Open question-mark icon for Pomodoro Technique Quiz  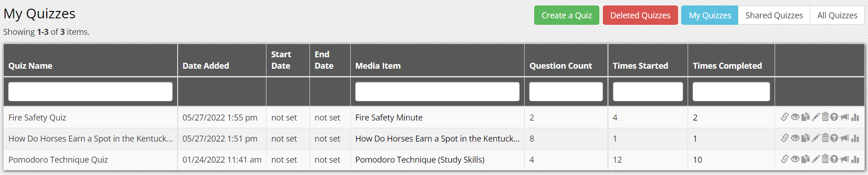point(834,159)
